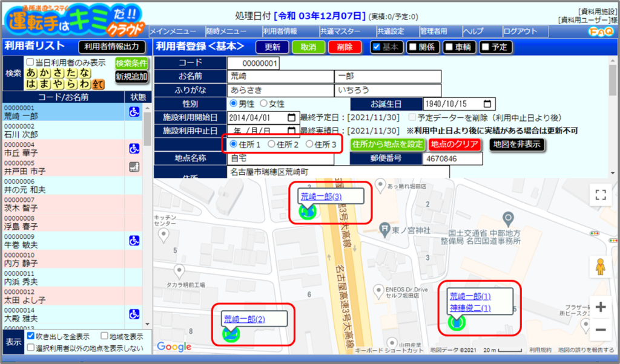Click 住所から地点を設定 button
Image resolution: width=620 pixels, height=364 pixels.
point(387,145)
